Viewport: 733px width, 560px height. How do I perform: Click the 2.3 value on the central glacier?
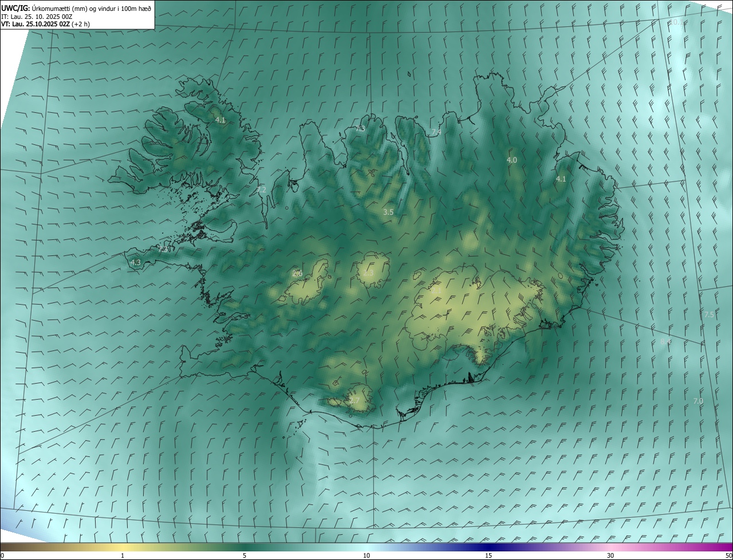(x=368, y=274)
